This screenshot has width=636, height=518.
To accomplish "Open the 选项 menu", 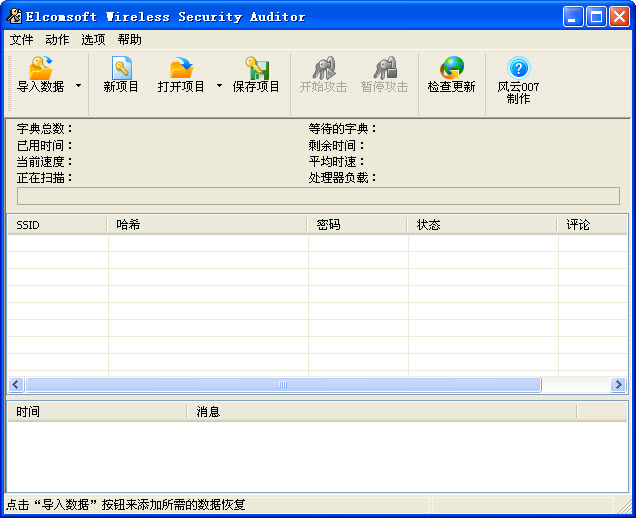I will [93, 40].
